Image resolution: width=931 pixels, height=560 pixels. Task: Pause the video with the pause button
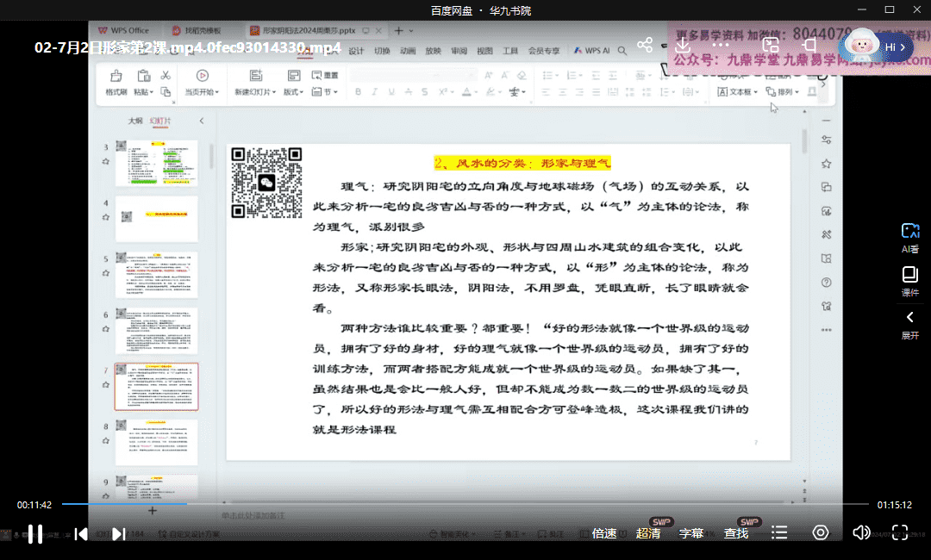[35, 533]
